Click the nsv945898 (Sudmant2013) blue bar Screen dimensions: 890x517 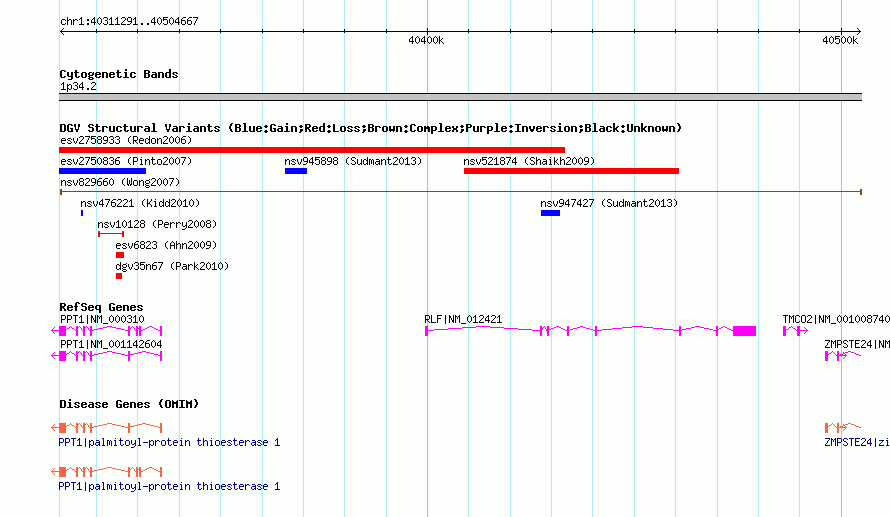(296, 171)
